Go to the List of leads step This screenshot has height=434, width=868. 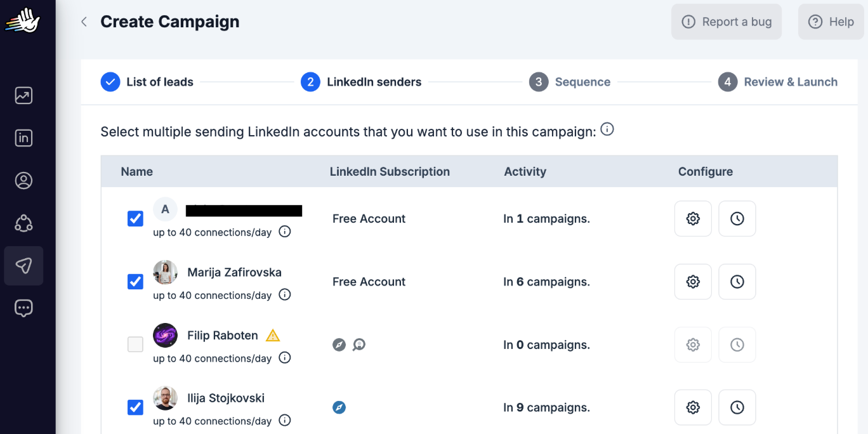click(147, 82)
